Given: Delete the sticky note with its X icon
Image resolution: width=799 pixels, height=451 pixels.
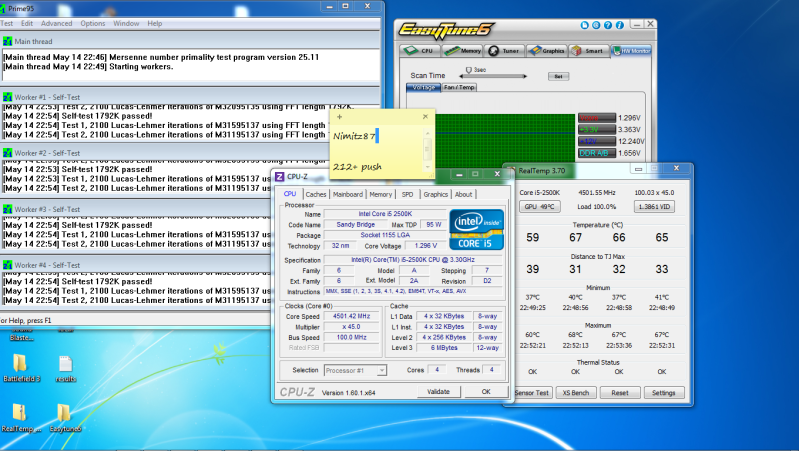Looking at the screenshot, I should (x=425, y=117).
